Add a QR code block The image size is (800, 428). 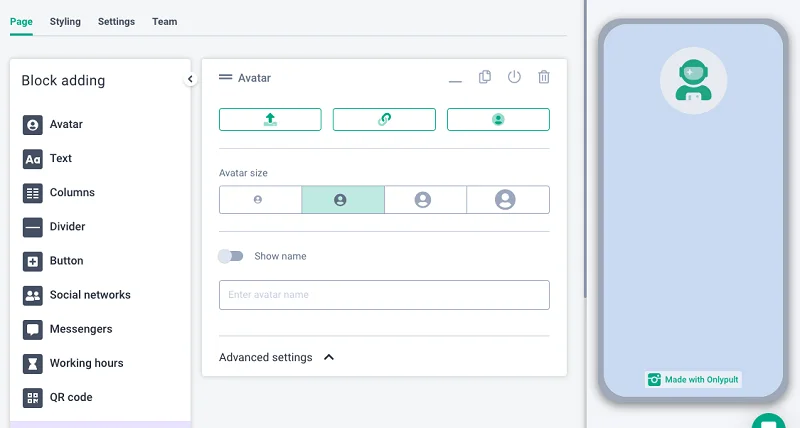pyautogui.click(x=70, y=397)
